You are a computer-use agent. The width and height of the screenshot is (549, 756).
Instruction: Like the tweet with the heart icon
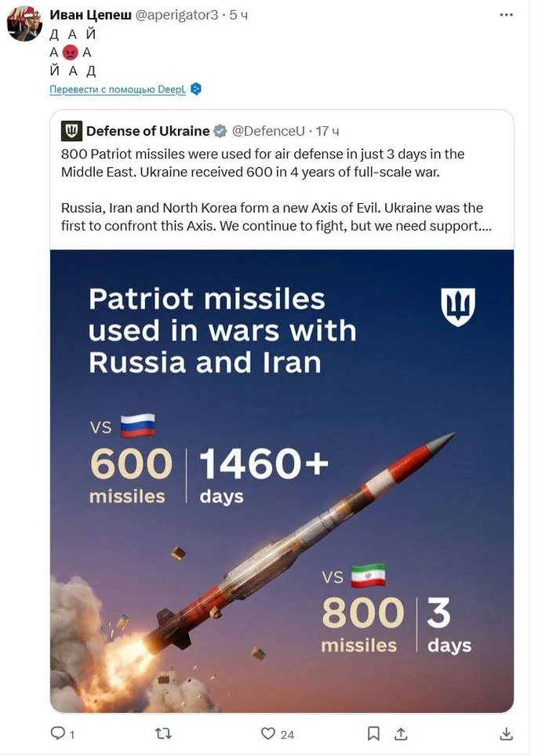coord(268,733)
